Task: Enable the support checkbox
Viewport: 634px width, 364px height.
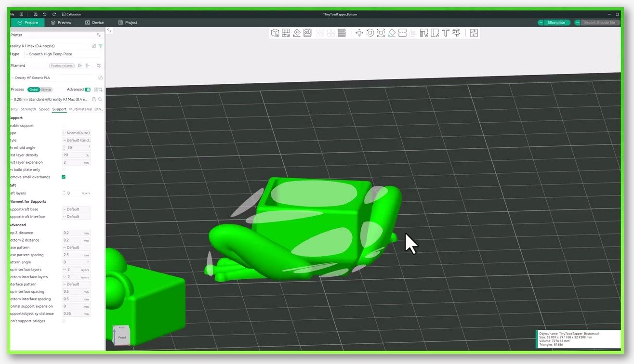Action: 64,126
